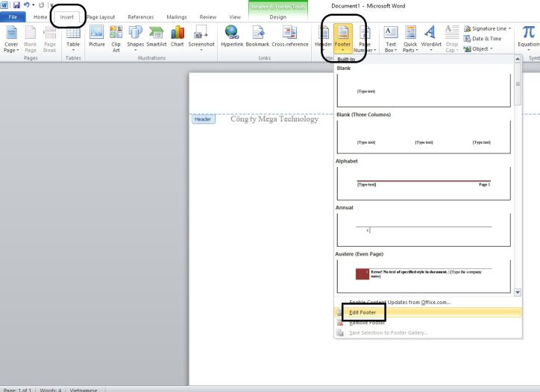Open the undo history dropdown arrow
This screenshot has height=392, width=540.
[34, 5]
